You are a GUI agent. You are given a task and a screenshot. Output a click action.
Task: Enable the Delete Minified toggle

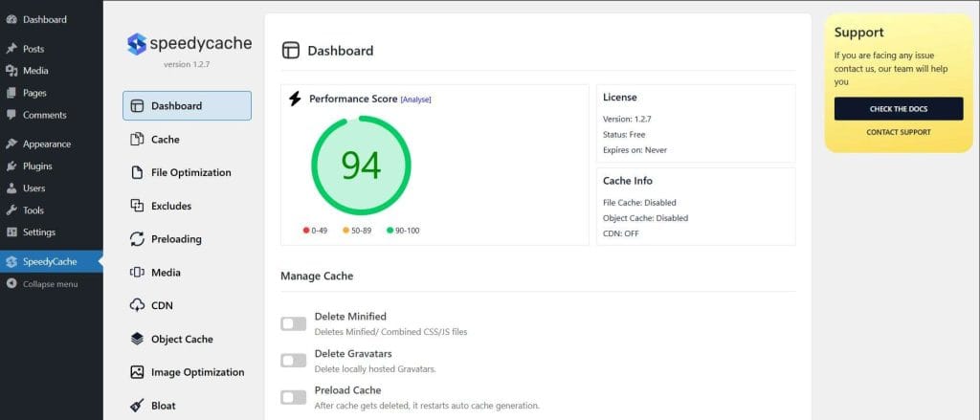(293, 323)
